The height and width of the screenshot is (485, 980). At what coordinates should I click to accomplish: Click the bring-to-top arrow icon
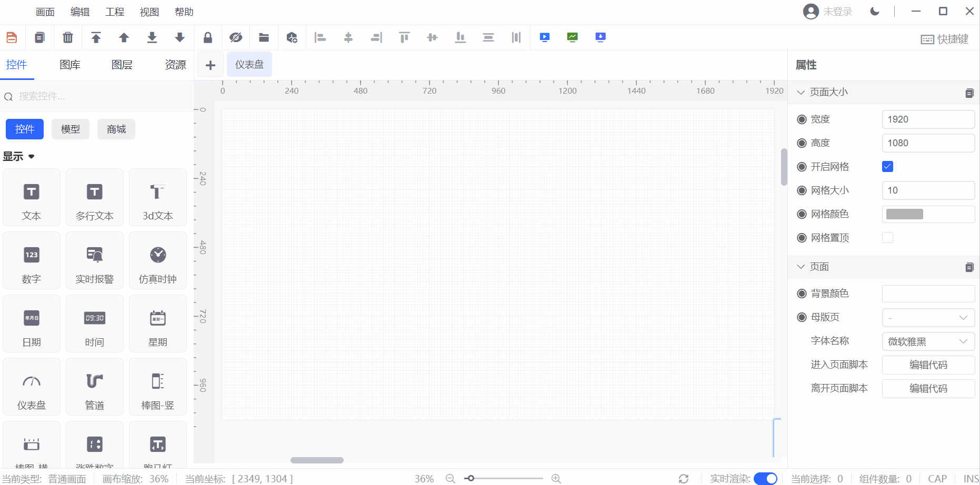pos(96,37)
